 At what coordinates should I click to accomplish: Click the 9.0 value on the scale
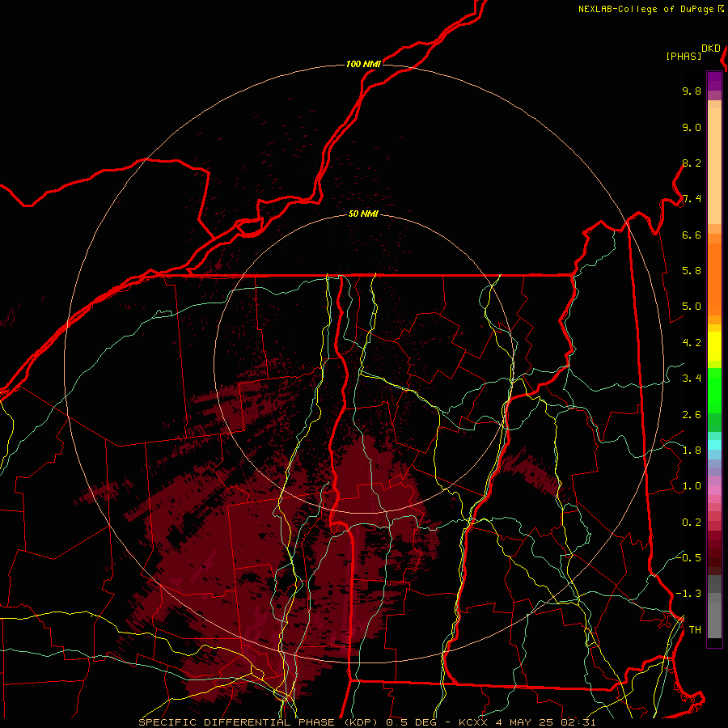point(692,127)
